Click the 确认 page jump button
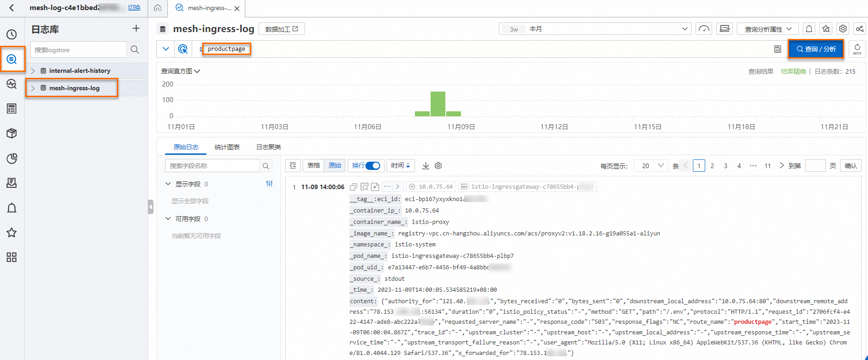Screen dimensions: 868x360 [851, 166]
